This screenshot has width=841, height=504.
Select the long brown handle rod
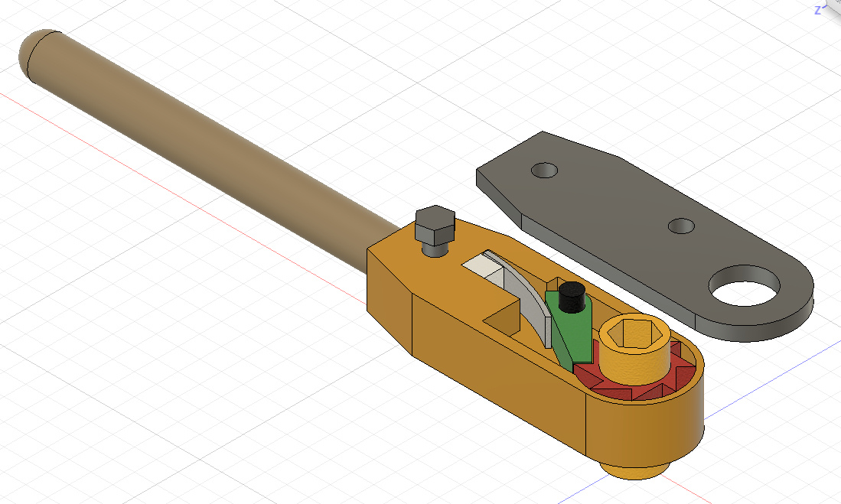[209, 150]
